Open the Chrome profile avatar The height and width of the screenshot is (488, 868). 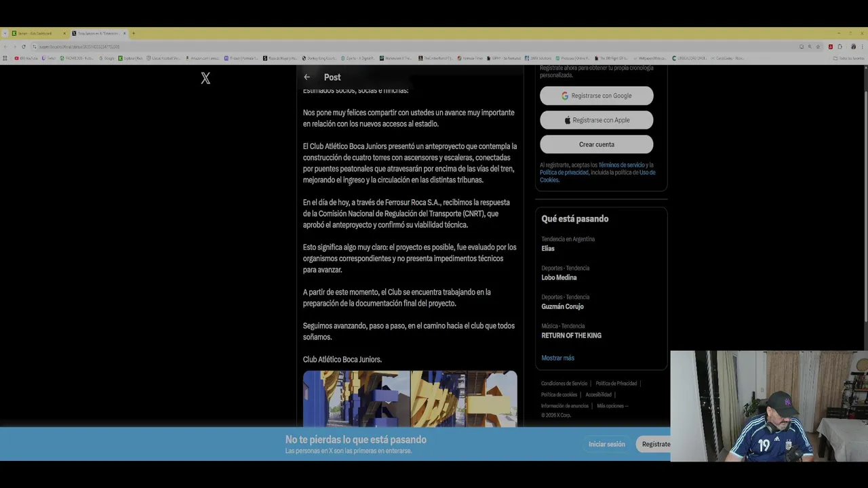click(853, 47)
